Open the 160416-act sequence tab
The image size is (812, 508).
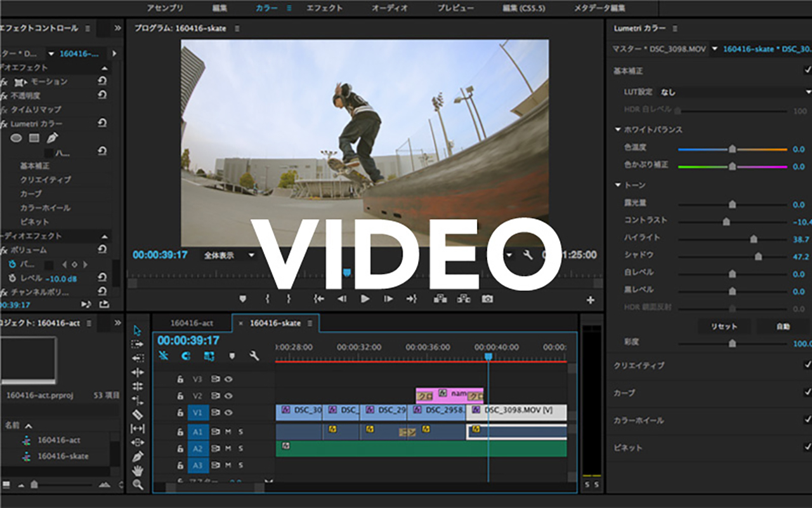(192, 323)
